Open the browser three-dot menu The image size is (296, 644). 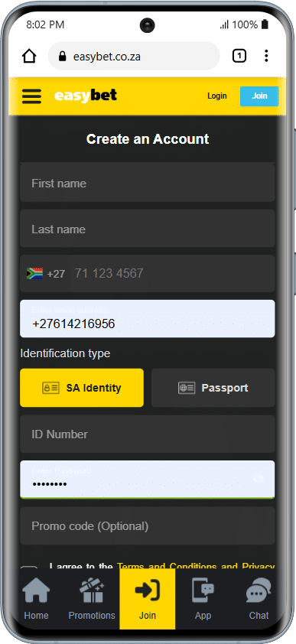point(266,56)
